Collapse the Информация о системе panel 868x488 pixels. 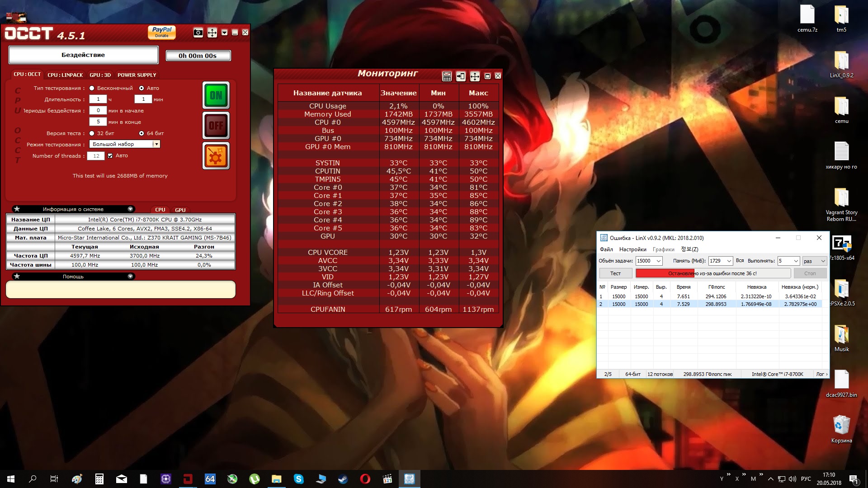tap(130, 209)
